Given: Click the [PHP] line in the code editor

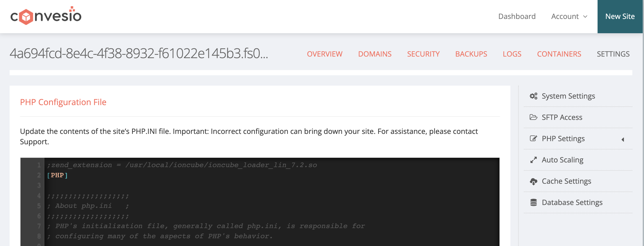Looking at the screenshot, I should [57, 175].
